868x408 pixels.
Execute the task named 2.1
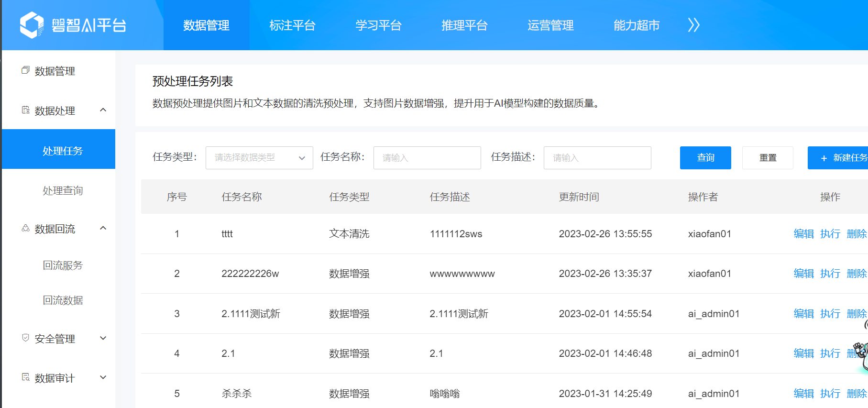click(x=830, y=353)
